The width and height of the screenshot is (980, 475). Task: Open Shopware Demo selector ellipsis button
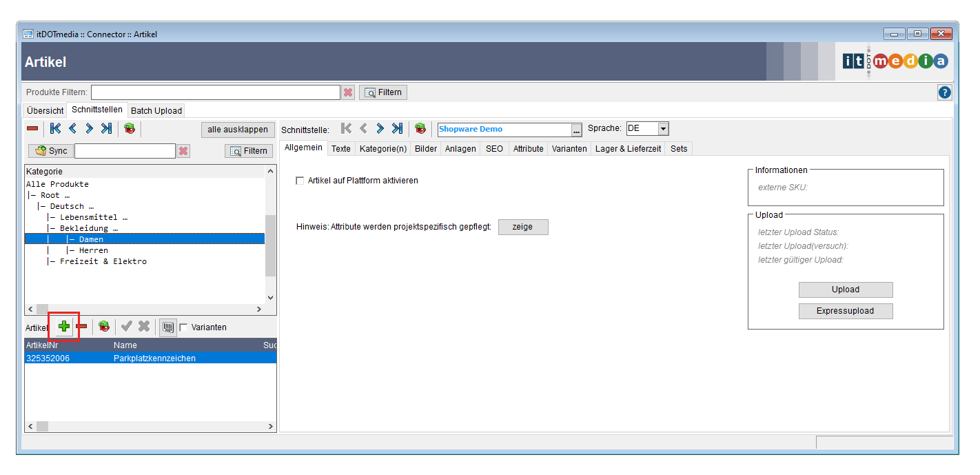pyautogui.click(x=577, y=130)
